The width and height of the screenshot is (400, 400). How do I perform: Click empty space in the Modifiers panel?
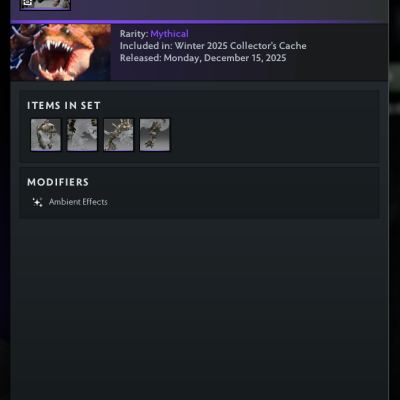[243, 202]
